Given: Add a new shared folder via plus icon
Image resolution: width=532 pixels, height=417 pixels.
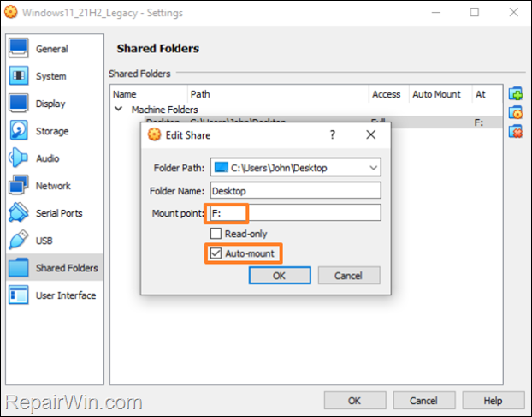Looking at the screenshot, I should pos(516,93).
